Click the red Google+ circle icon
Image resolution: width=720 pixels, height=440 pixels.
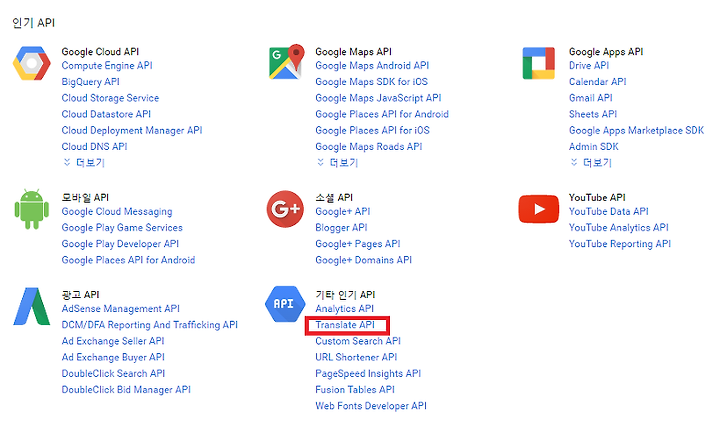coord(285,209)
